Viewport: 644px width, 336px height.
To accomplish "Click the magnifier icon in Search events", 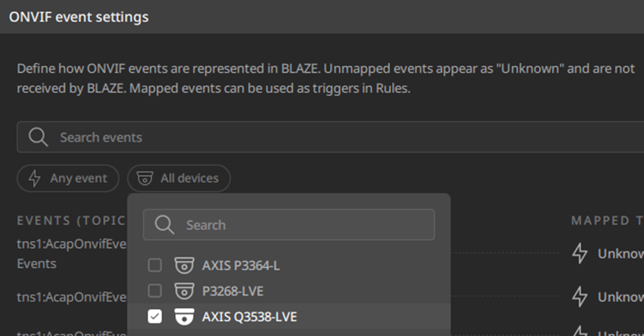I will tap(38, 137).
